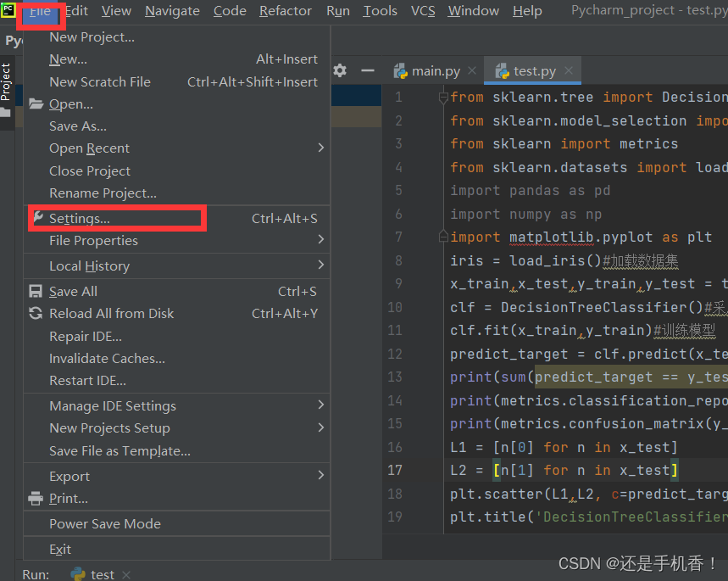Select Restart IDE... menu entry

(x=177, y=381)
